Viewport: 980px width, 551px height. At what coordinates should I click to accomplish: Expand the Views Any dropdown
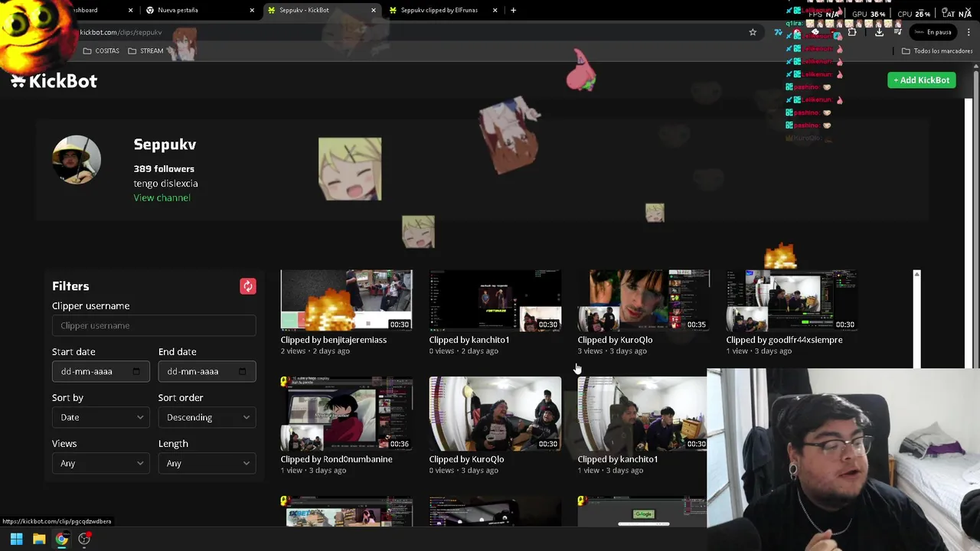101,463
